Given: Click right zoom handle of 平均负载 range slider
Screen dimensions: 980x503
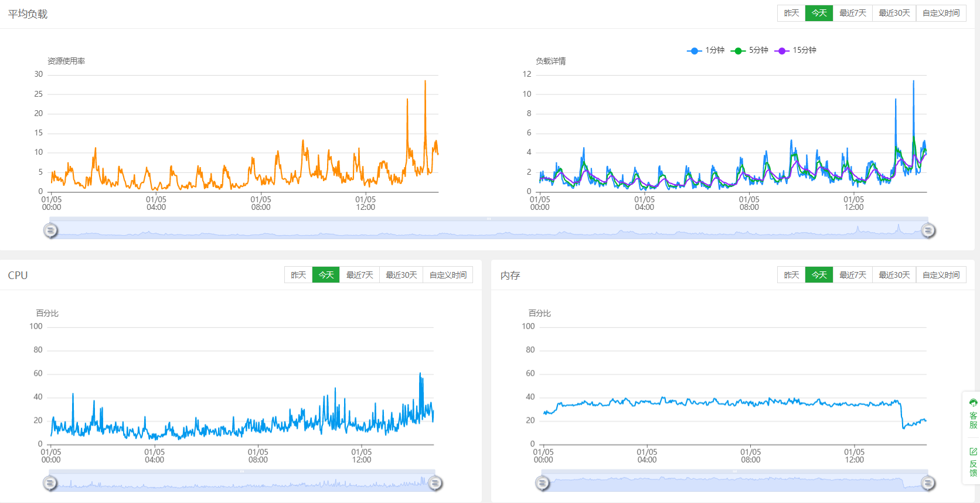Looking at the screenshot, I should (x=928, y=230).
